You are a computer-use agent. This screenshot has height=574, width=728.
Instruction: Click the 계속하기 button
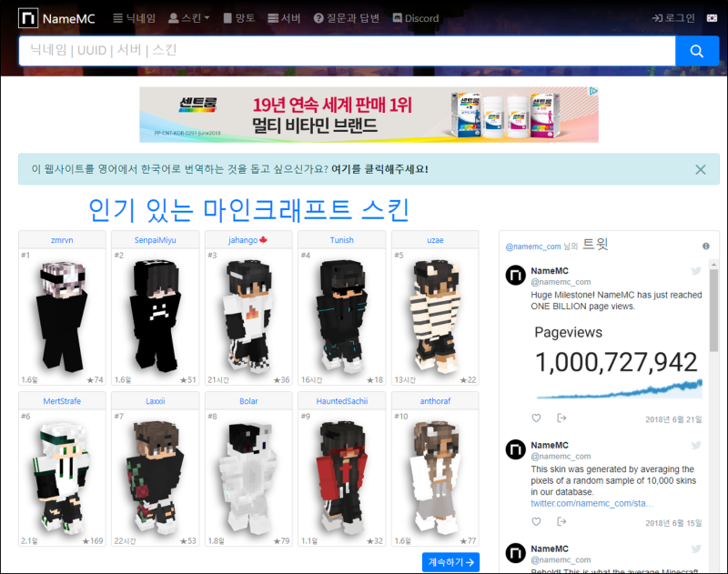point(450,562)
